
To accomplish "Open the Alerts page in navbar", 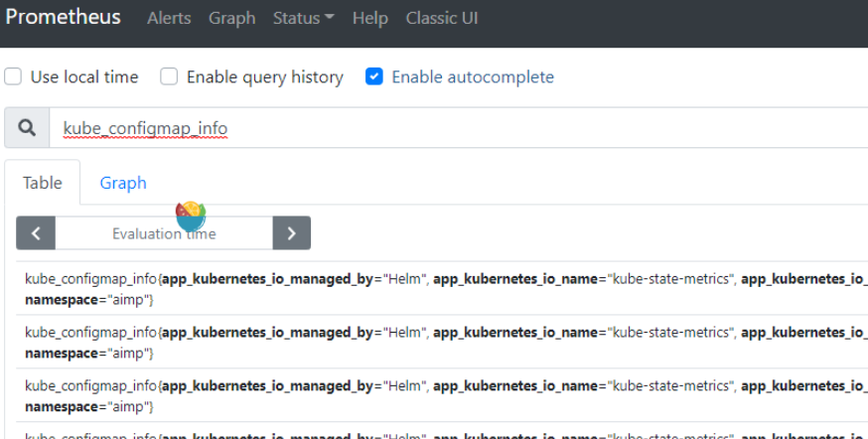I will point(169,18).
